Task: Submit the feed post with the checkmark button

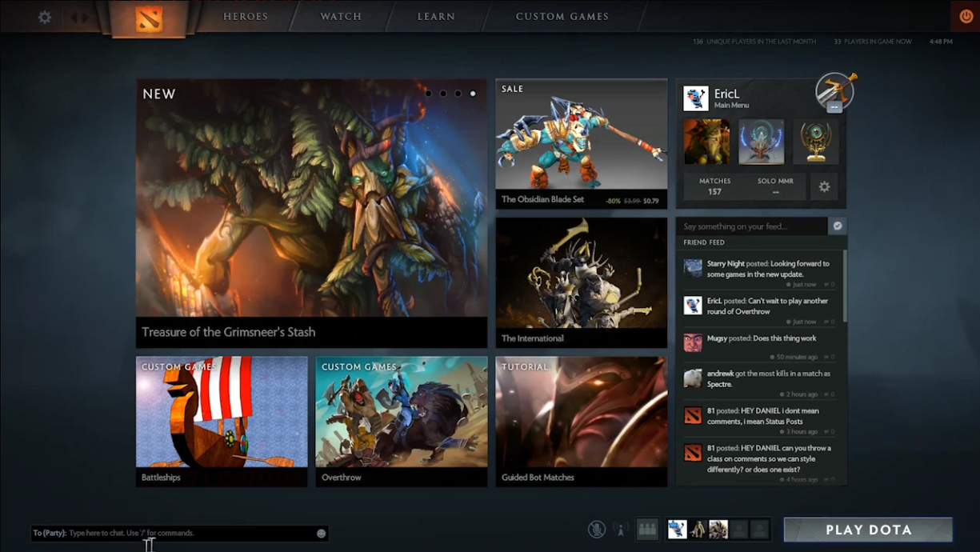Action: coord(838,226)
